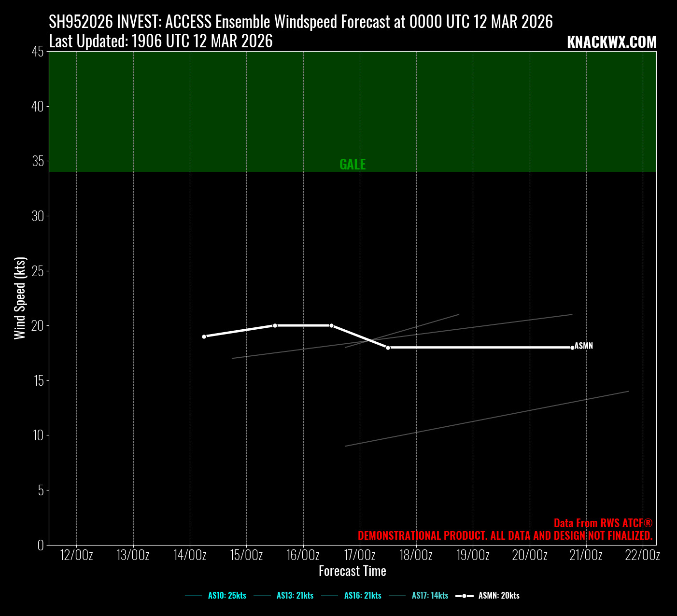Click the ASMN data point where the line drops to 18 kts
Image resolution: width=677 pixels, height=616 pixels.
(388, 348)
